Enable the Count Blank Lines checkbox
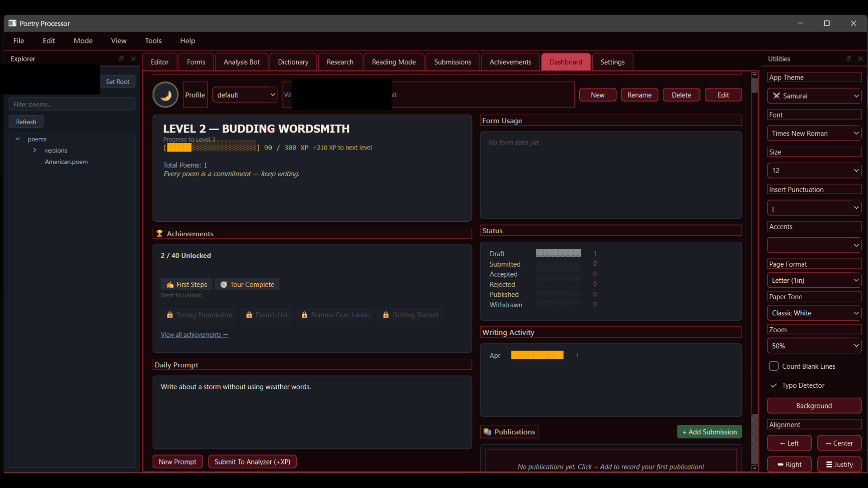Viewport: 868px width, 488px height. point(774,366)
